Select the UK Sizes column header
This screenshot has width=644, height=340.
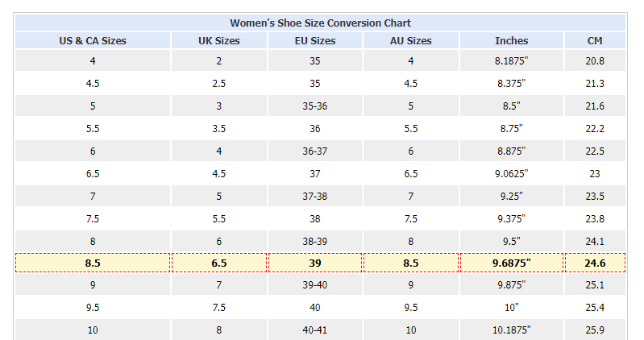[219, 40]
